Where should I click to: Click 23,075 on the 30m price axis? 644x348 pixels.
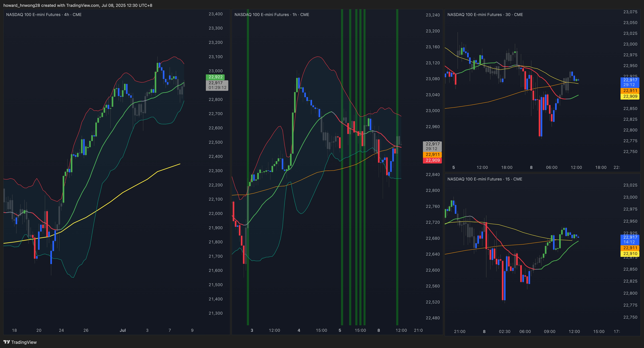(630, 12)
